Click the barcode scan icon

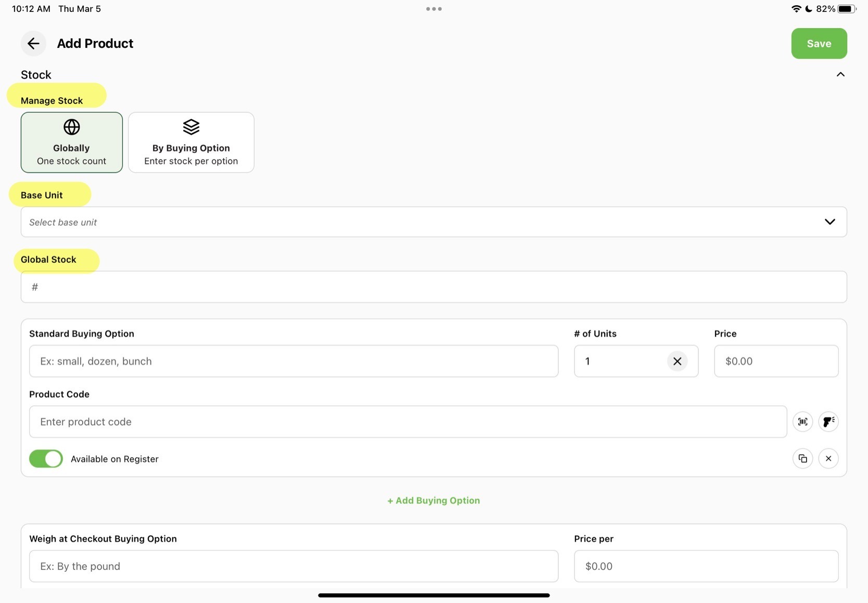click(x=802, y=421)
